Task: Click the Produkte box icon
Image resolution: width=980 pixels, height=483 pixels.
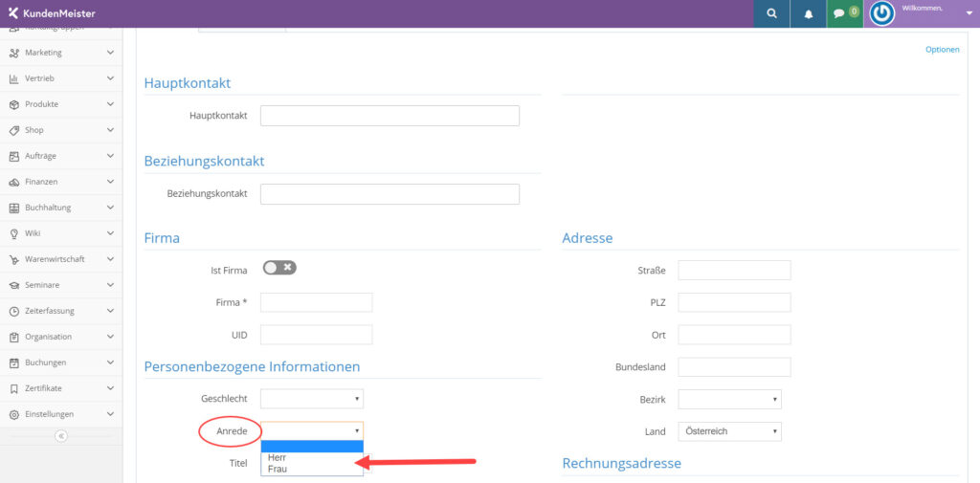Action: click(13, 104)
